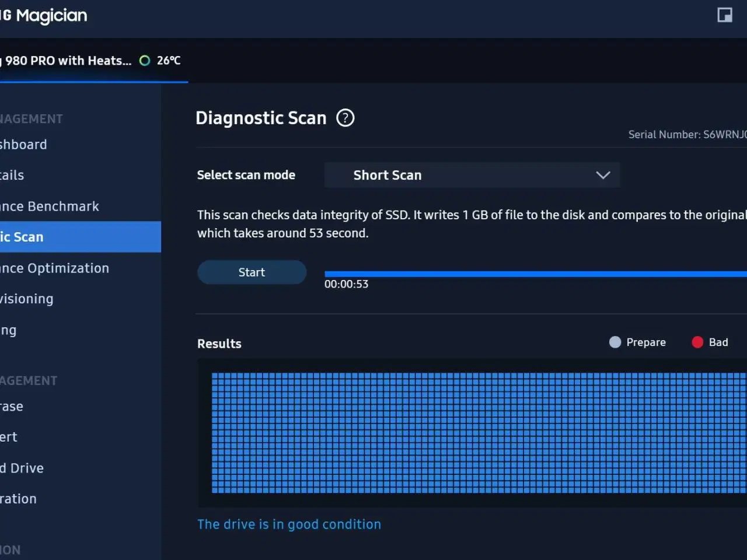Select the 980 PRO with Heatsink drive tab
Viewport: 747px width, 560px height.
tap(67, 61)
